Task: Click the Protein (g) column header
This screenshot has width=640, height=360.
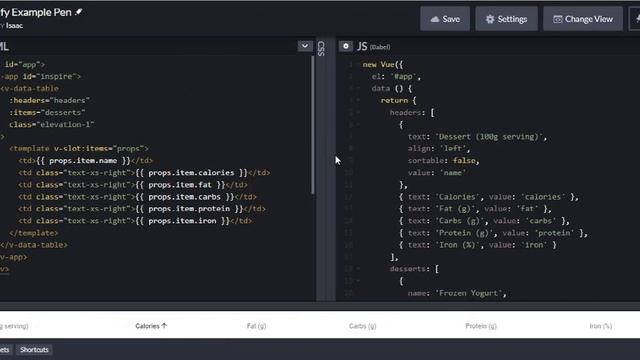Action: pyautogui.click(x=481, y=326)
